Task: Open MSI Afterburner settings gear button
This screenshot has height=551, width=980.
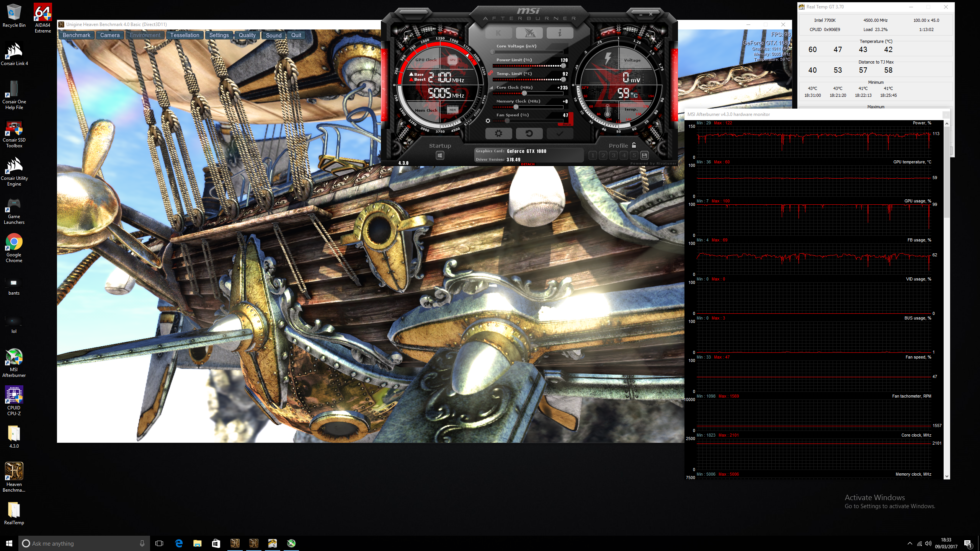Action: (498, 133)
